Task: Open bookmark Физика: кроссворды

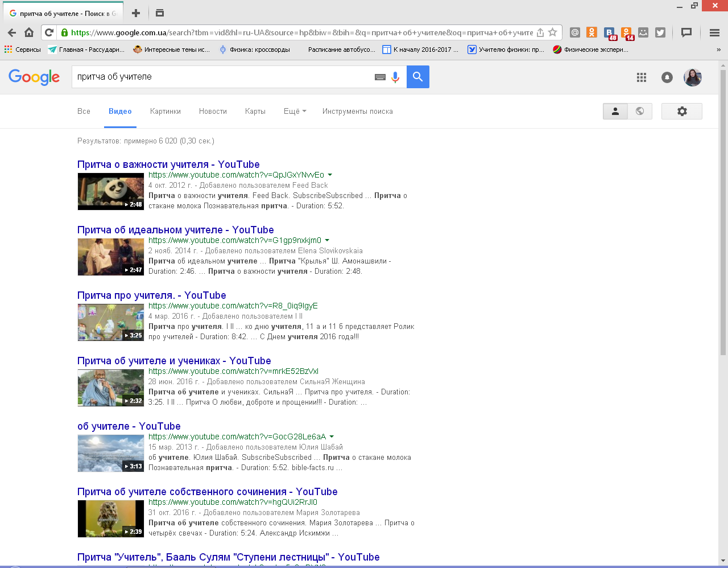Action: point(255,50)
